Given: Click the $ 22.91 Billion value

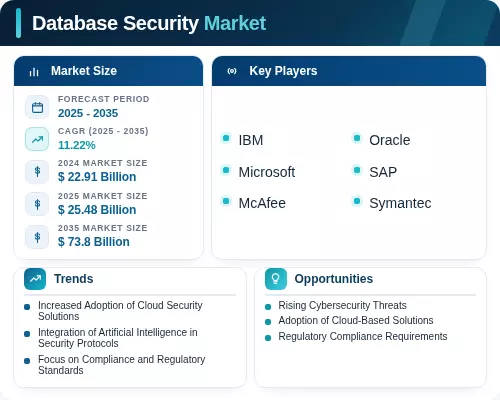Looking at the screenshot, I should tap(97, 177).
